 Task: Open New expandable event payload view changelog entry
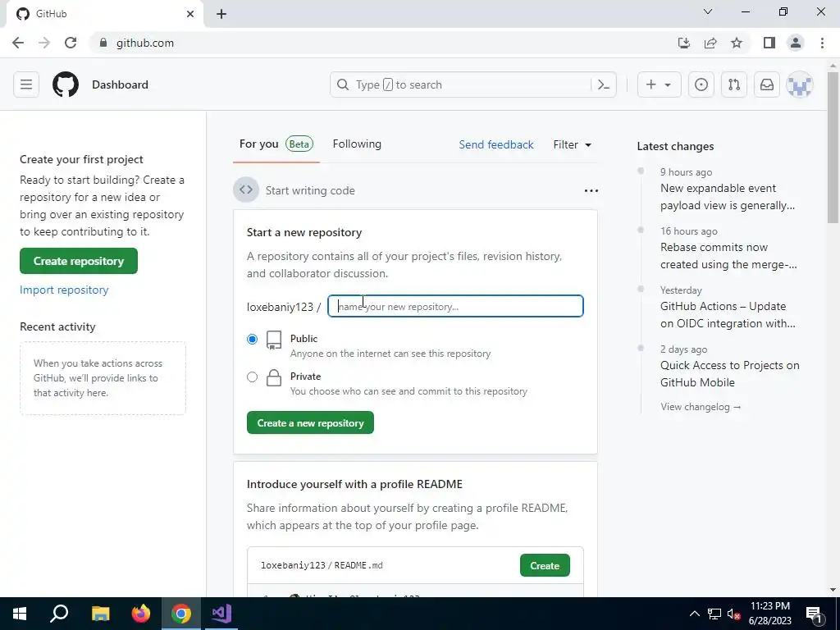click(728, 197)
